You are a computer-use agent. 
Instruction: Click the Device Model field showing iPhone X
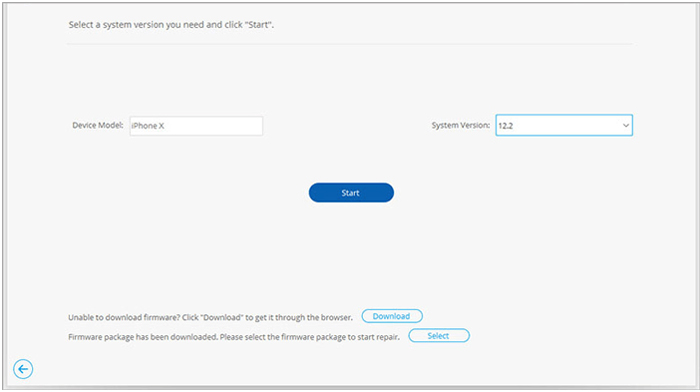196,126
